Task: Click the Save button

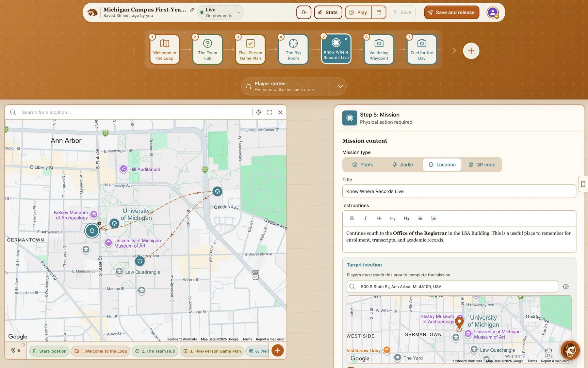Action: pos(402,12)
